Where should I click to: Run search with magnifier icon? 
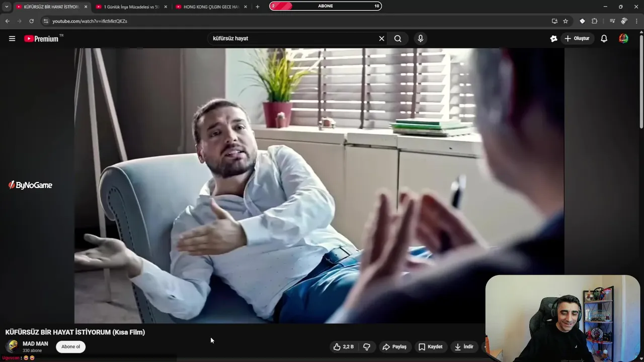point(398,38)
